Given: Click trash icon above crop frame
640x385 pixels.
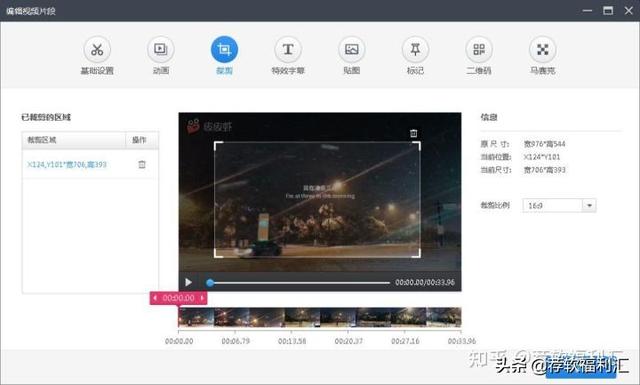Looking at the screenshot, I should [413, 133].
